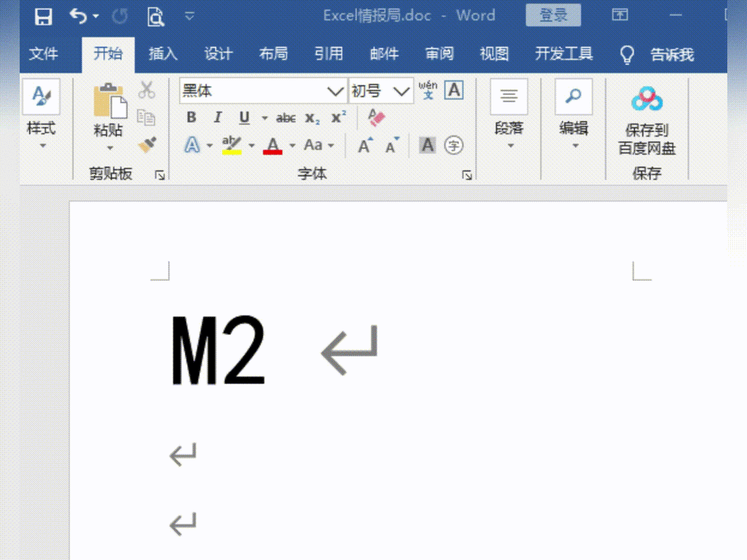
Task: Apply italic formatting
Action: click(217, 118)
